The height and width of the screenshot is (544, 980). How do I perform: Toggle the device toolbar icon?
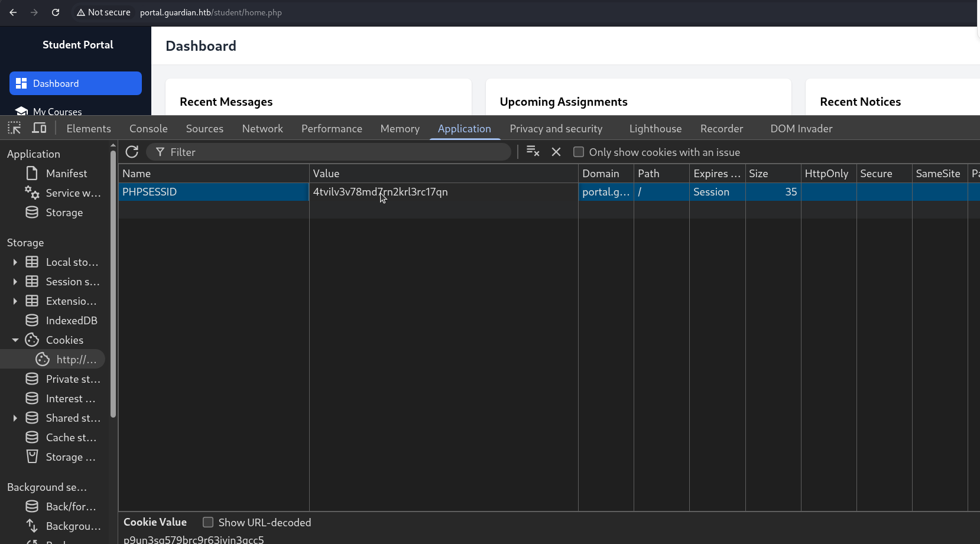(x=39, y=128)
